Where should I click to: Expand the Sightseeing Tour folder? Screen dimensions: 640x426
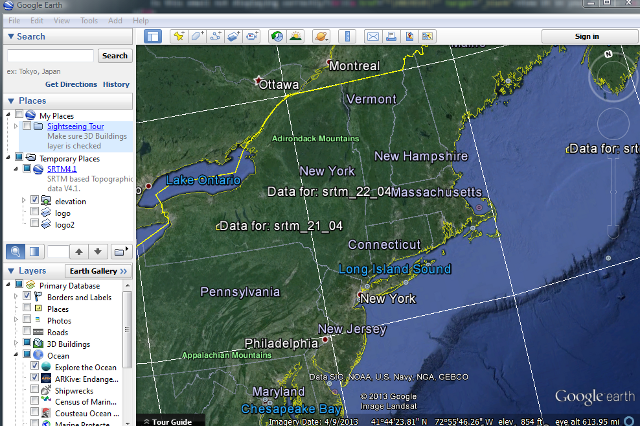click(16, 126)
